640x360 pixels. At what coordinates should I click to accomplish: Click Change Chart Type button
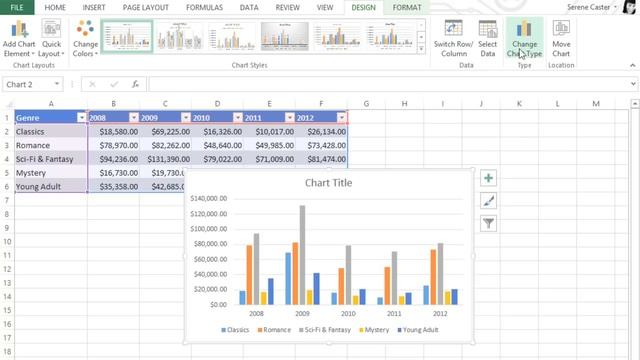pyautogui.click(x=524, y=39)
